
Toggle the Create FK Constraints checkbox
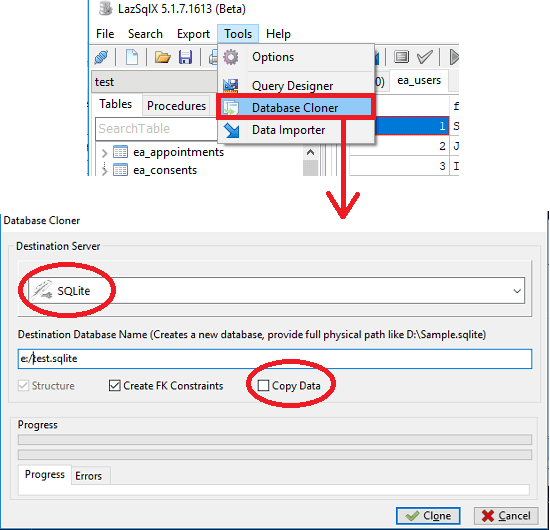click(x=115, y=385)
